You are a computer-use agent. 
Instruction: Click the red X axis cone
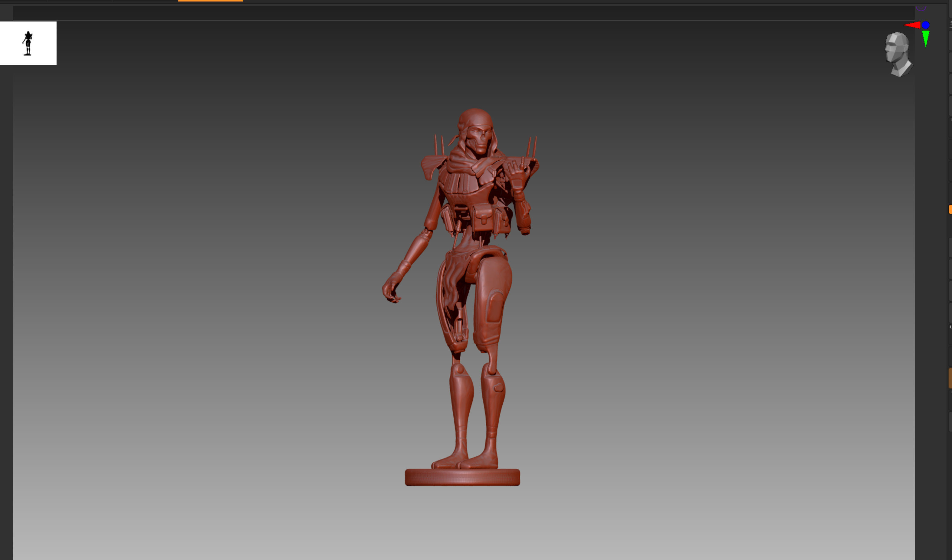[912, 25]
